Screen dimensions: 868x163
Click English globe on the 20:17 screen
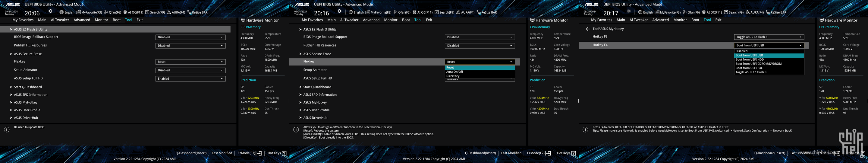click(646, 12)
